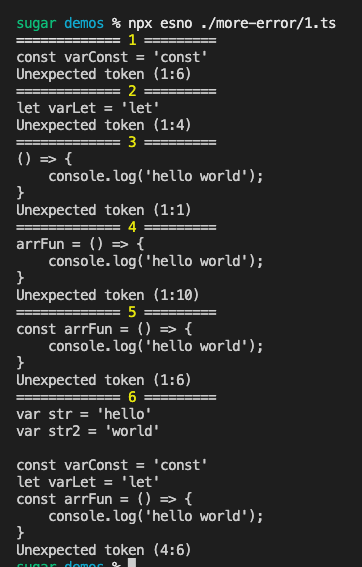The width and height of the screenshot is (362, 567).
Task: Click the "var str = 'hello'" line
Action: tap(84, 414)
